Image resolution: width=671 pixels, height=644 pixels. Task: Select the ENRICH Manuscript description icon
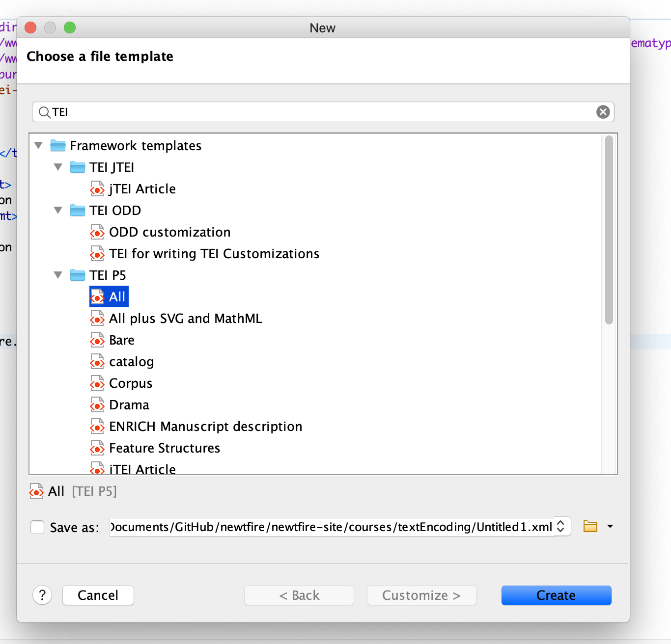point(97,426)
